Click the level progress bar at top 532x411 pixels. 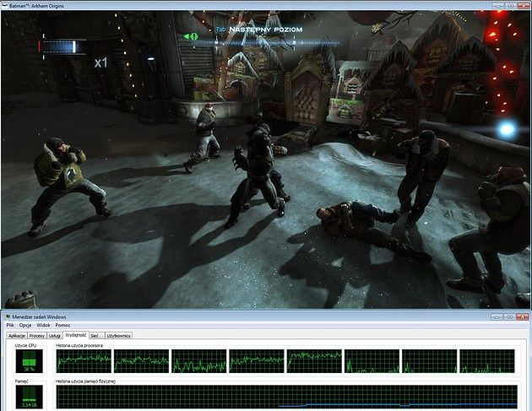pos(268,43)
